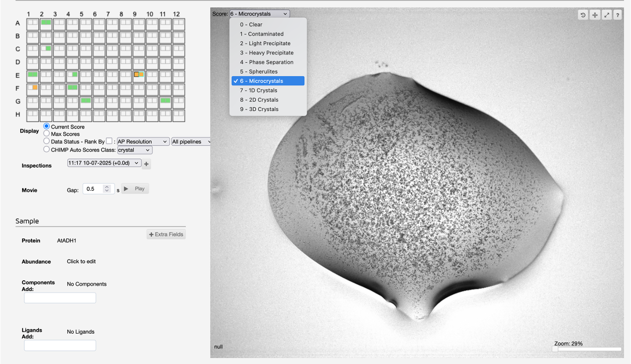631x364 pixels.
Task: Adjust the Zoom slider handle
Action: (555, 349)
